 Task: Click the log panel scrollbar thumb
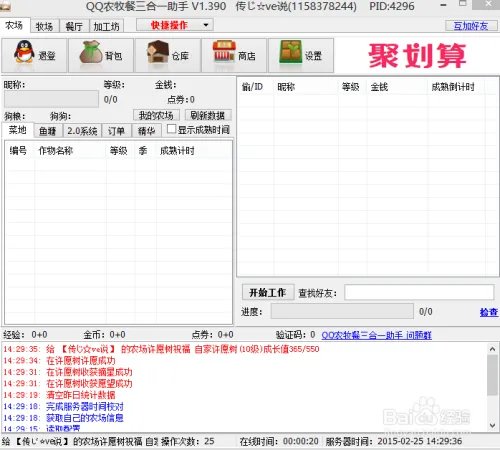(492, 375)
